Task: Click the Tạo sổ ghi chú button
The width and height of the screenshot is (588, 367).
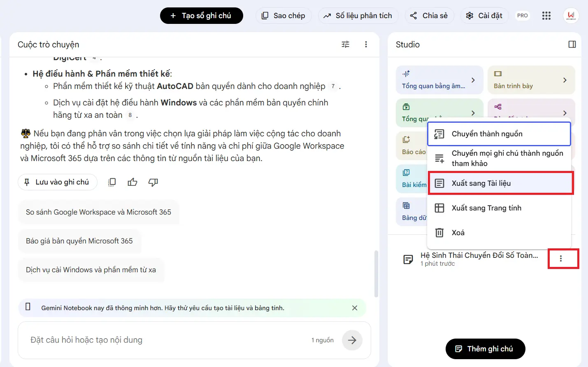Action: (x=202, y=16)
